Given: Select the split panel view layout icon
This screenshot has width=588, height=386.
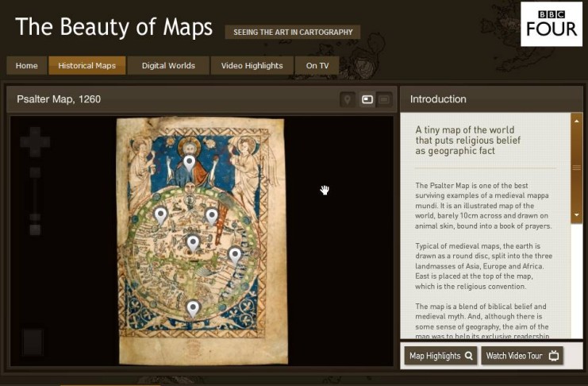Looking at the screenshot, I should (x=367, y=99).
